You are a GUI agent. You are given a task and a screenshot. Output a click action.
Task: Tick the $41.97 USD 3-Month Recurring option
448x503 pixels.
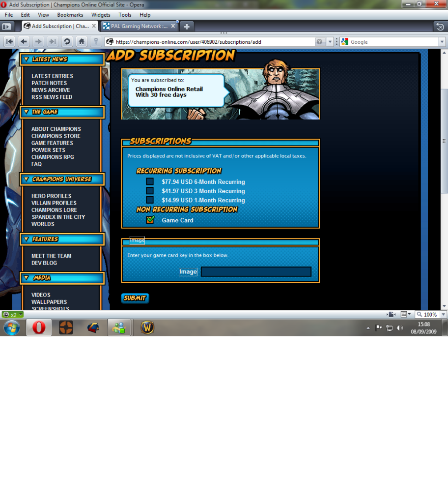(x=150, y=191)
